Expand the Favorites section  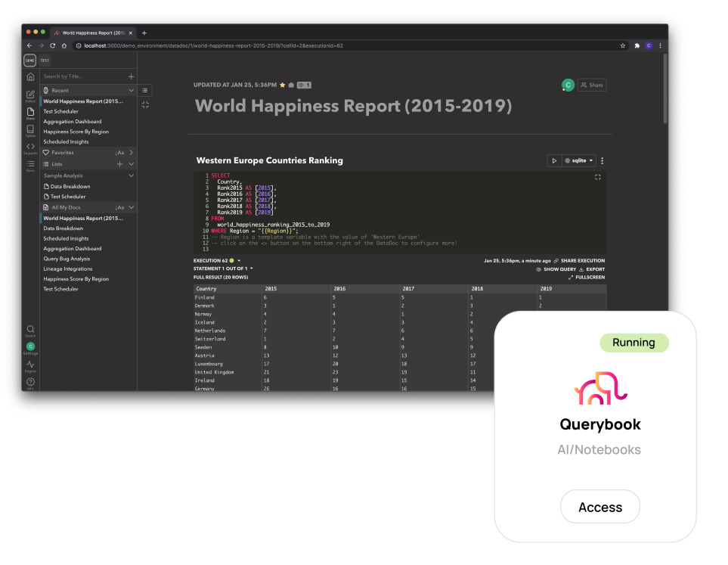(x=132, y=152)
